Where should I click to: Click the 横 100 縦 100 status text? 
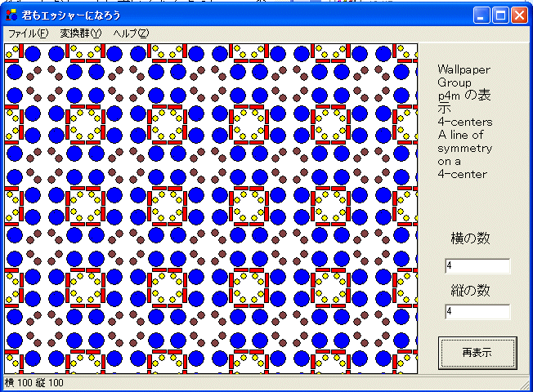[34, 383]
